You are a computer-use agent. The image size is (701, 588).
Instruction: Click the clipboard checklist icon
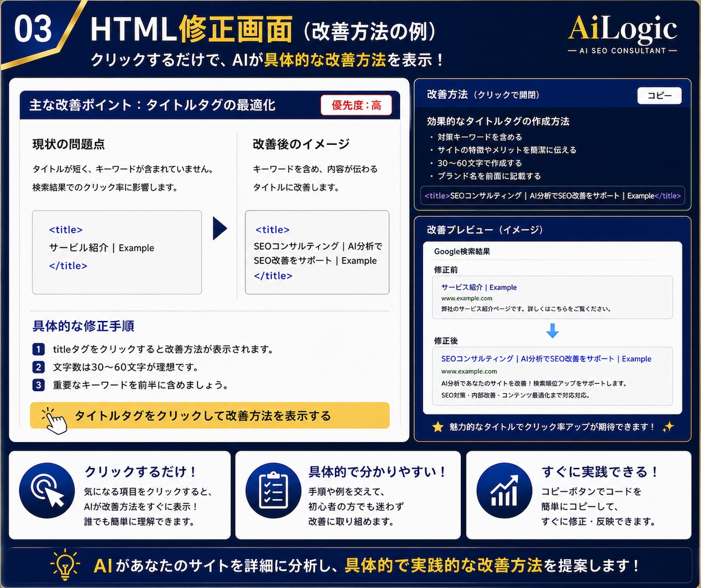273,491
